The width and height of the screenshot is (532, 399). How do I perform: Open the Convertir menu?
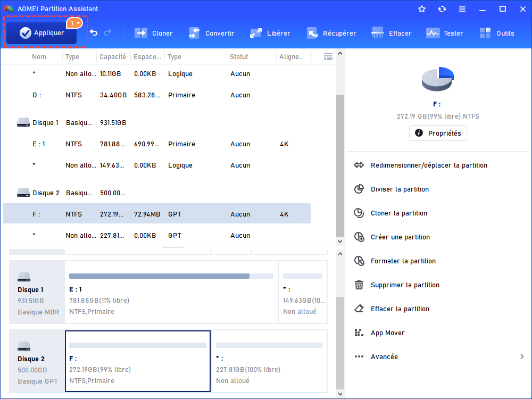(211, 33)
